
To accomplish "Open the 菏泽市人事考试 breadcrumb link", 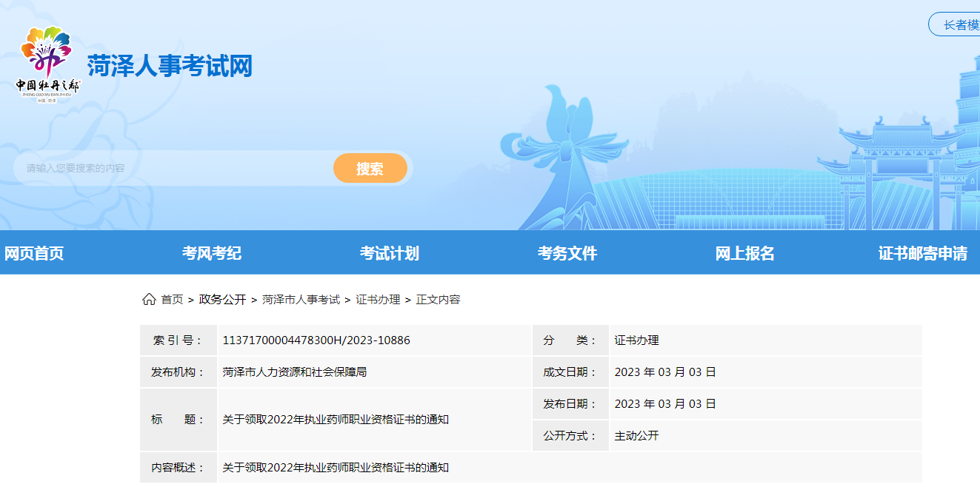I will coord(301,299).
